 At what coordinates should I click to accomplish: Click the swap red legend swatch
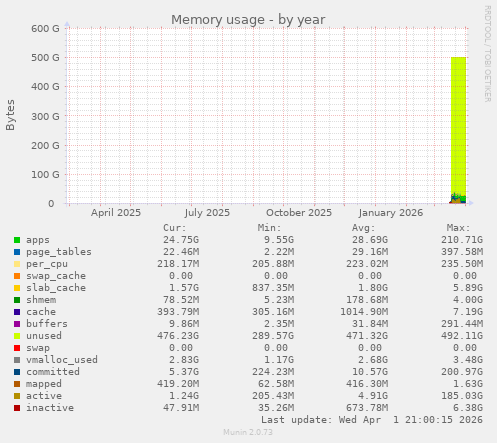(17, 348)
